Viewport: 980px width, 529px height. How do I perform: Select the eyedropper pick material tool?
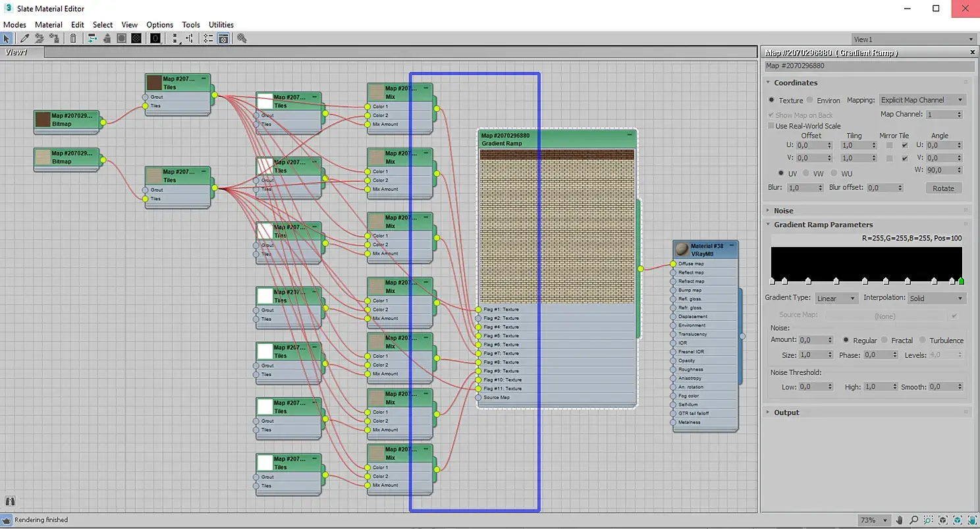24,39
